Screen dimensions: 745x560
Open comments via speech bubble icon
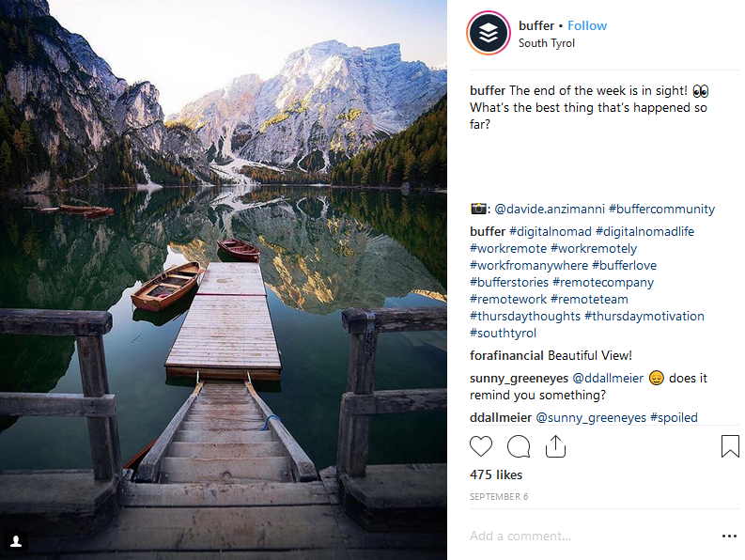pos(518,446)
